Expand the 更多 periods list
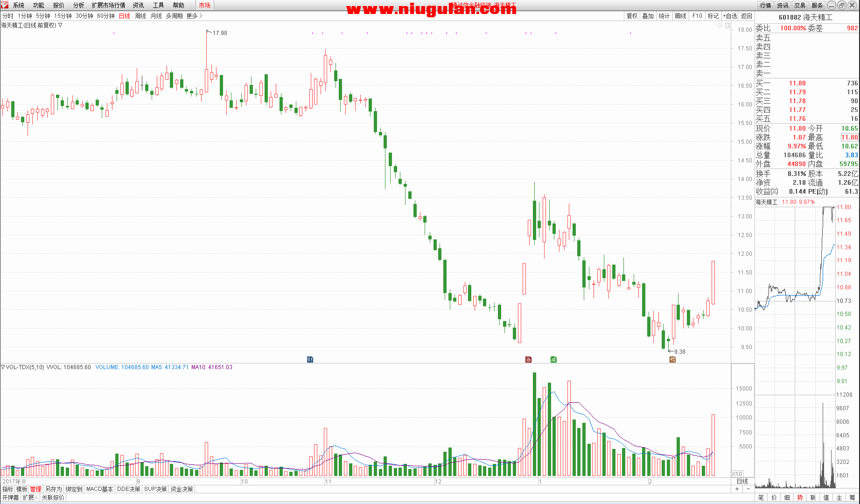860x504 pixels. pos(194,16)
